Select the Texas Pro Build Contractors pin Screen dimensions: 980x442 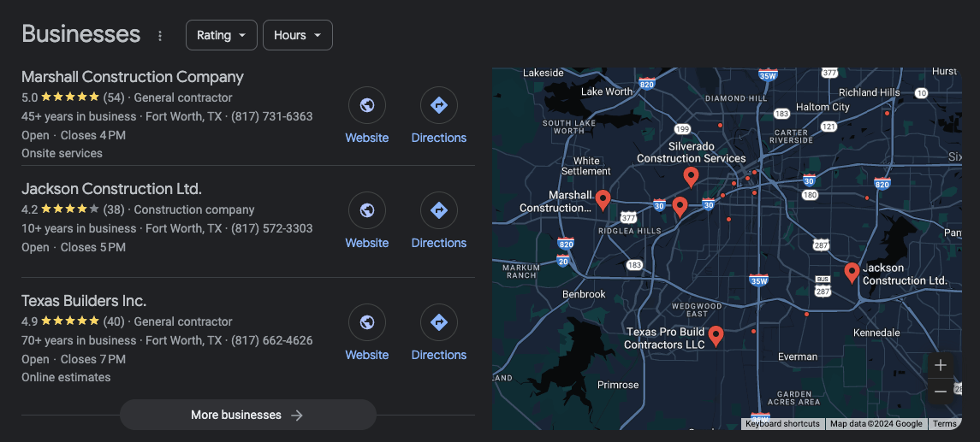tap(716, 336)
